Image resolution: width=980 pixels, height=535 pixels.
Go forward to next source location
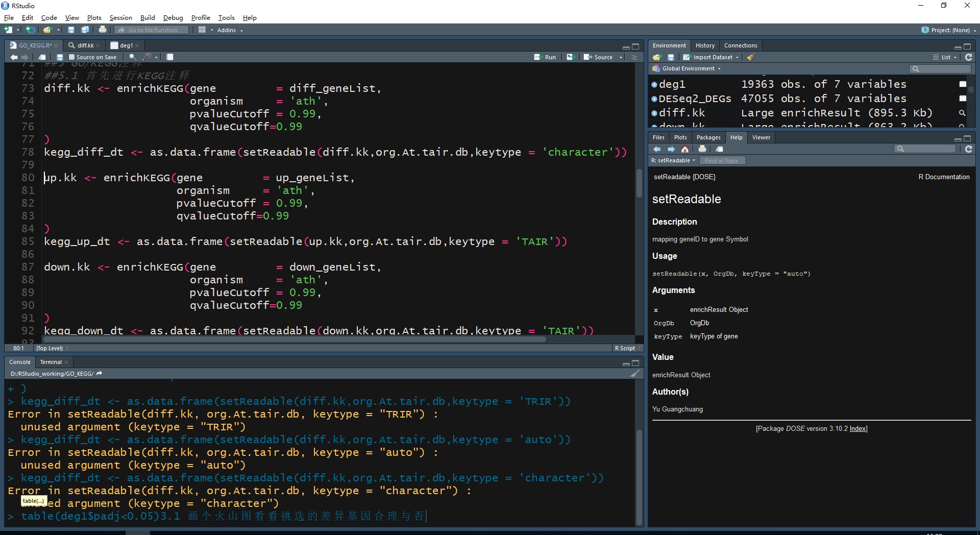point(24,57)
